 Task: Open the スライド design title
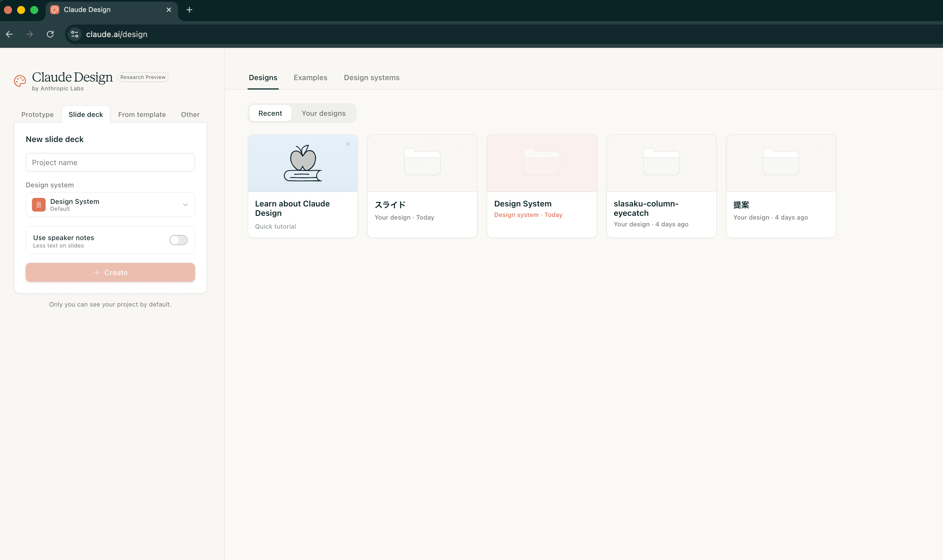[390, 204]
